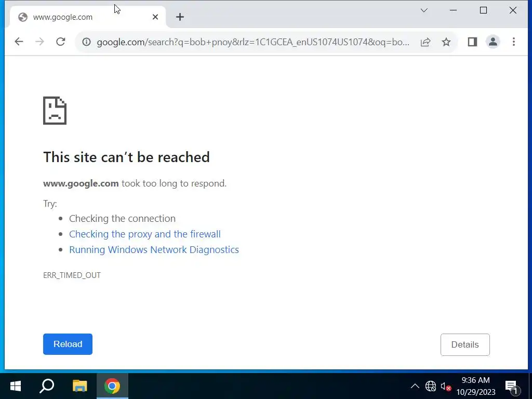Close the www.google.com tab
The height and width of the screenshot is (399, 532).
pyautogui.click(x=155, y=17)
